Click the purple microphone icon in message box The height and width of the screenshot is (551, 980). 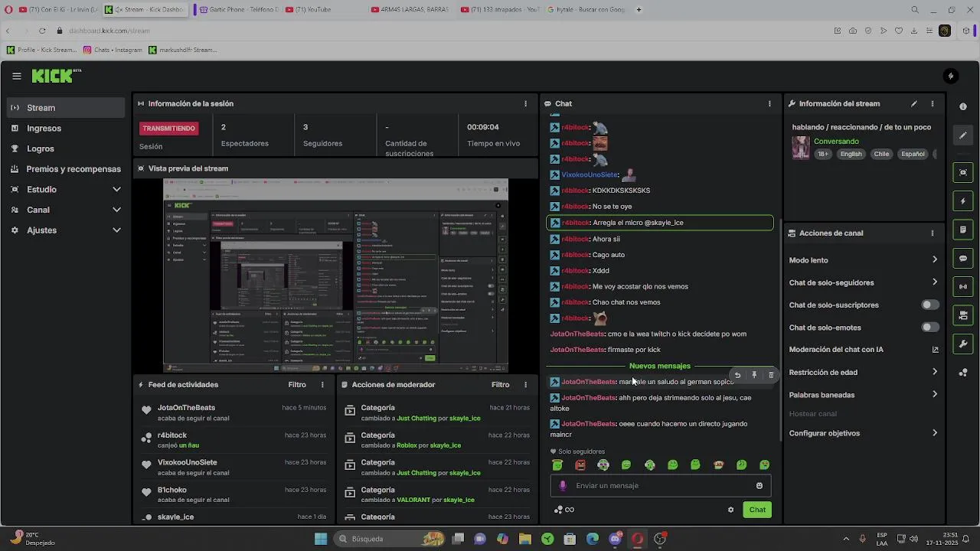(x=563, y=485)
